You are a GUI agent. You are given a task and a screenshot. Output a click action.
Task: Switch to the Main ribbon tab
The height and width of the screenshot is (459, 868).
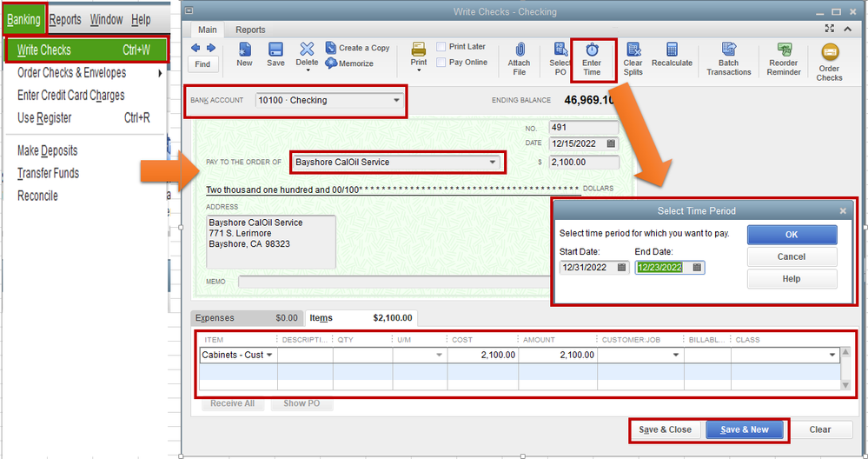[x=208, y=30]
